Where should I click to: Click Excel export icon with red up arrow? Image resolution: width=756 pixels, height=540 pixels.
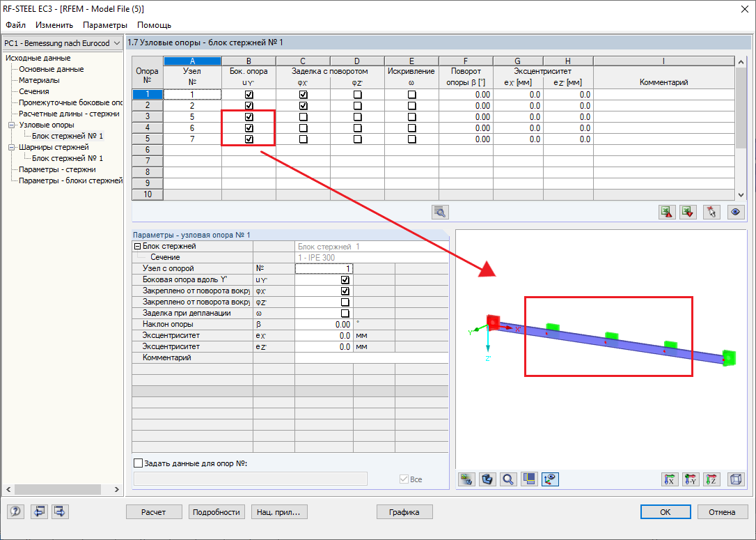[x=667, y=212]
